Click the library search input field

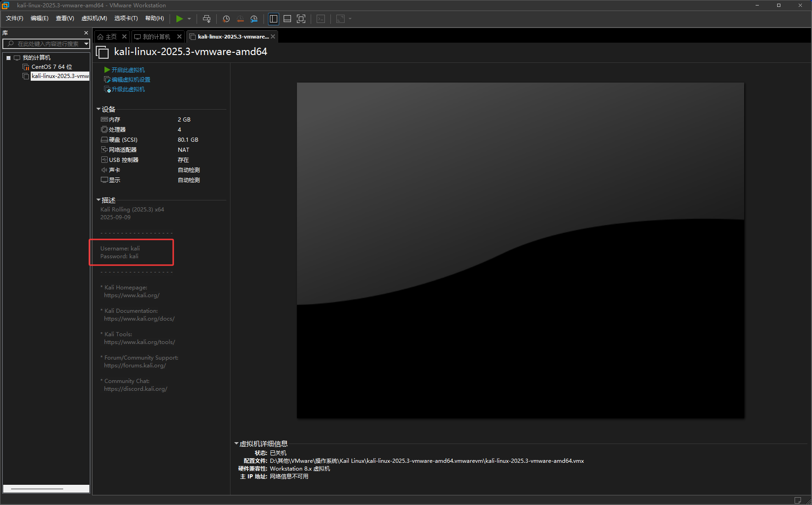click(x=44, y=44)
